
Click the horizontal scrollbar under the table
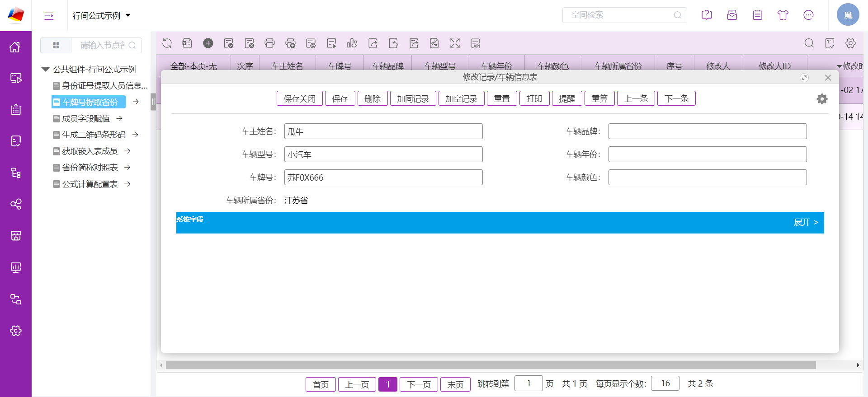tap(491, 365)
